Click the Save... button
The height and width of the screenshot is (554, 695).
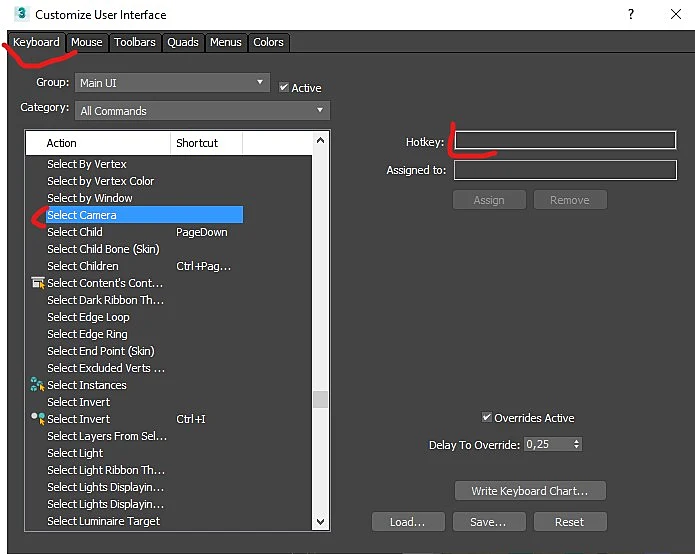(x=488, y=522)
